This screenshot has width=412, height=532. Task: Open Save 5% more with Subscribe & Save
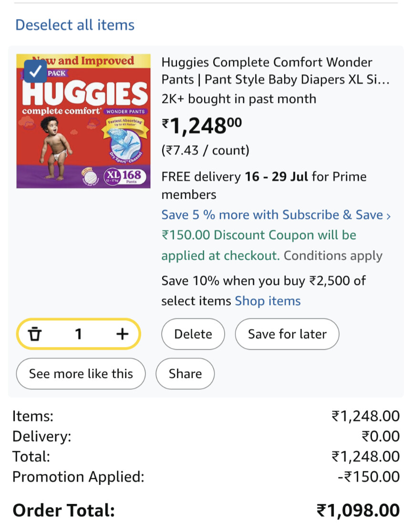[x=272, y=215]
